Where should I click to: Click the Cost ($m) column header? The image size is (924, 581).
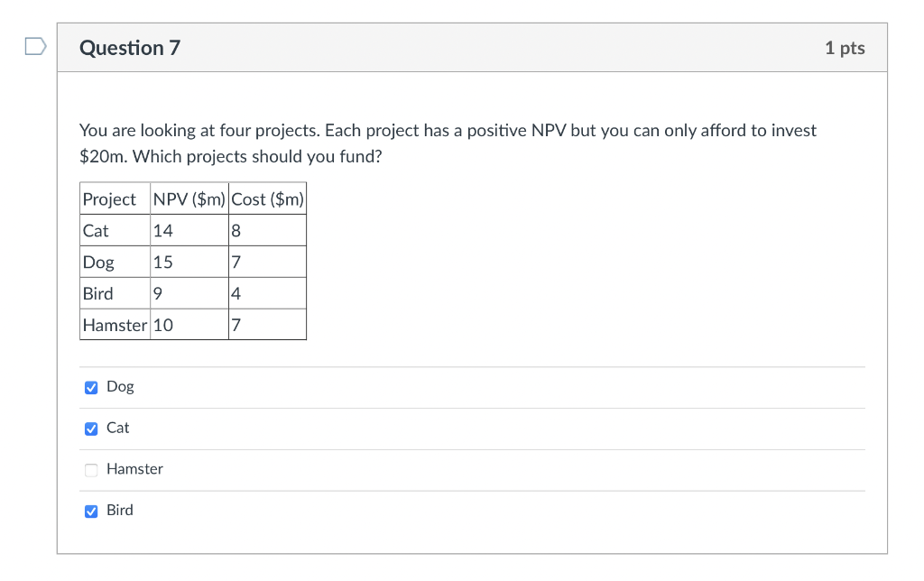pyautogui.click(x=266, y=198)
